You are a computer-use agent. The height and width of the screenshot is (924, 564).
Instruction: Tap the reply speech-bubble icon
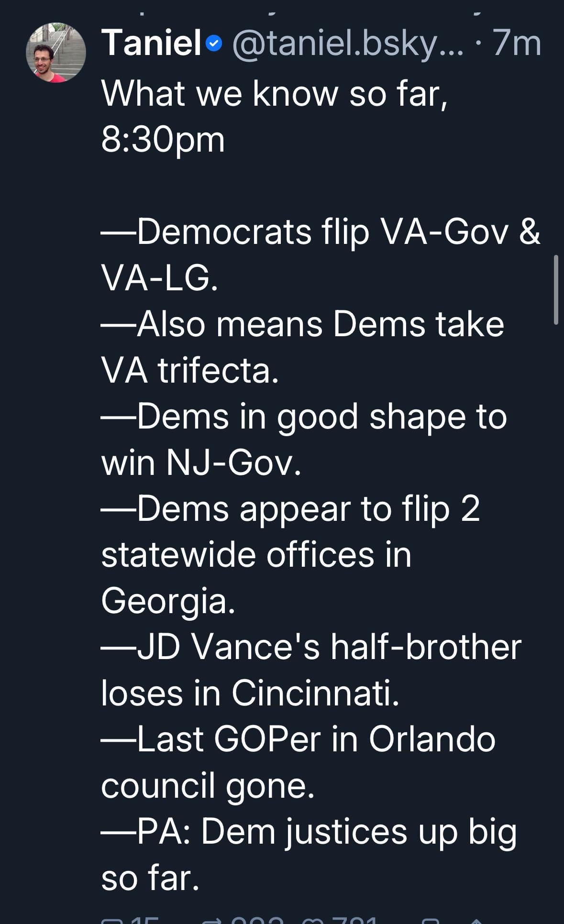coord(112,920)
